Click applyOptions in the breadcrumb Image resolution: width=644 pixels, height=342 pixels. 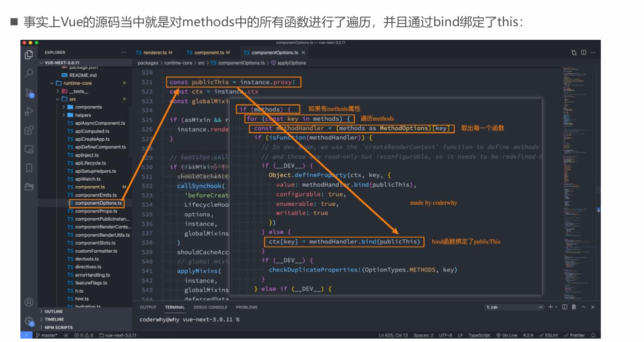tap(291, 63)
